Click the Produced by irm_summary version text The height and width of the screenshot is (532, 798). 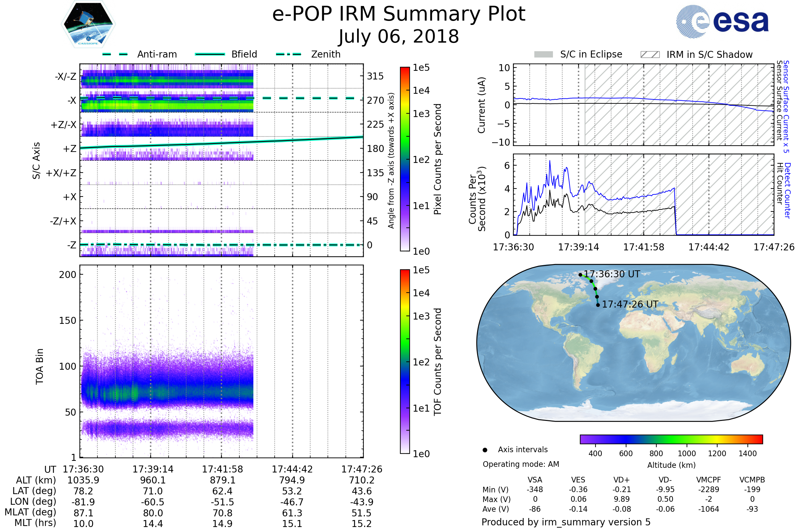566,522
